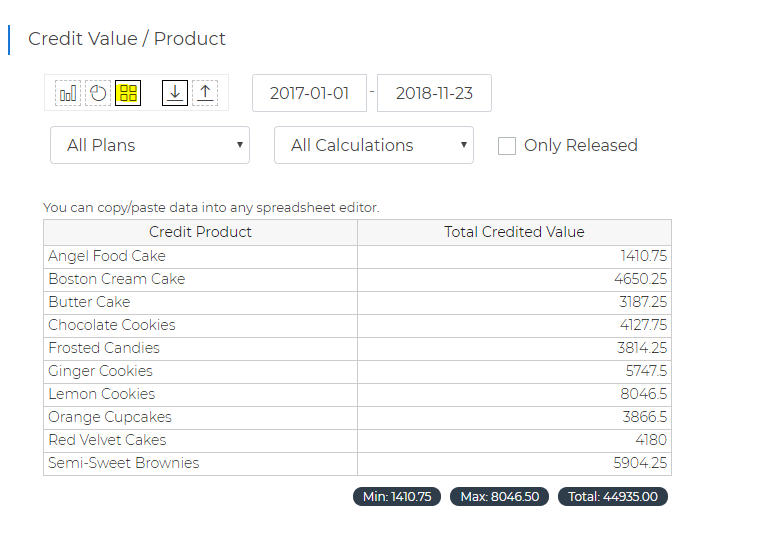This screenshot has height=538, width=774.
Task: Switch to pie chart view icon
Action: (x=98, y=93)
